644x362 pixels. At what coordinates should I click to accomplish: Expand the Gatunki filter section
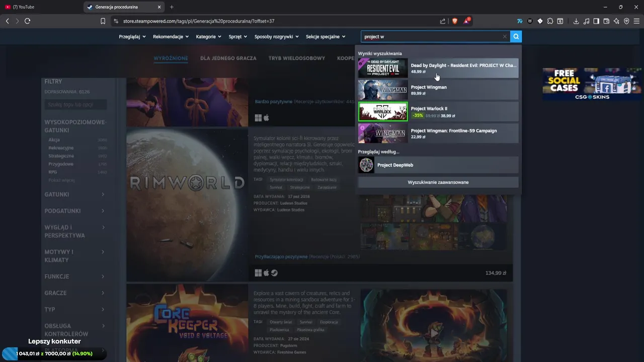[74, 194]
